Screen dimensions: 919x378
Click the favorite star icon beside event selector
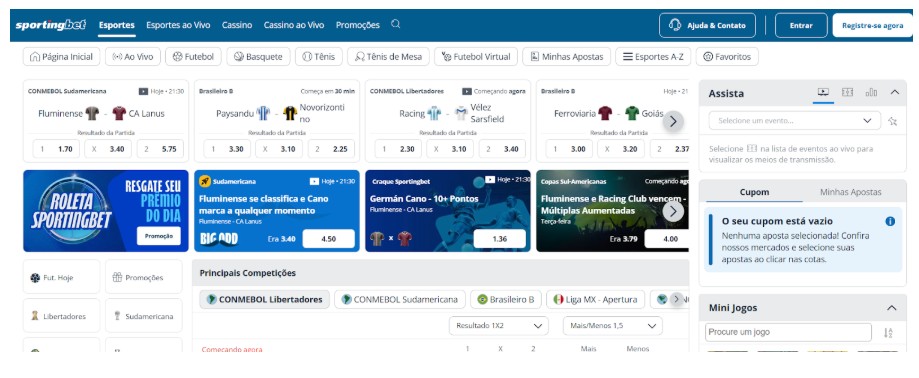tap(893, 121)
